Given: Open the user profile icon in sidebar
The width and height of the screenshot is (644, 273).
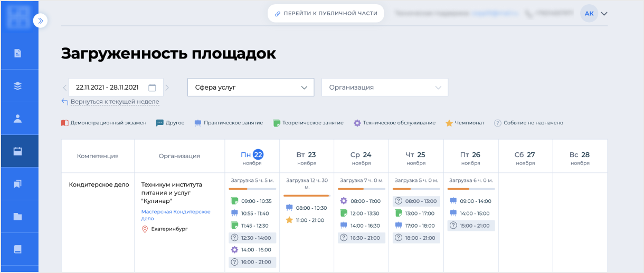Looking at the screenshot, I should [x=18, y=119].
